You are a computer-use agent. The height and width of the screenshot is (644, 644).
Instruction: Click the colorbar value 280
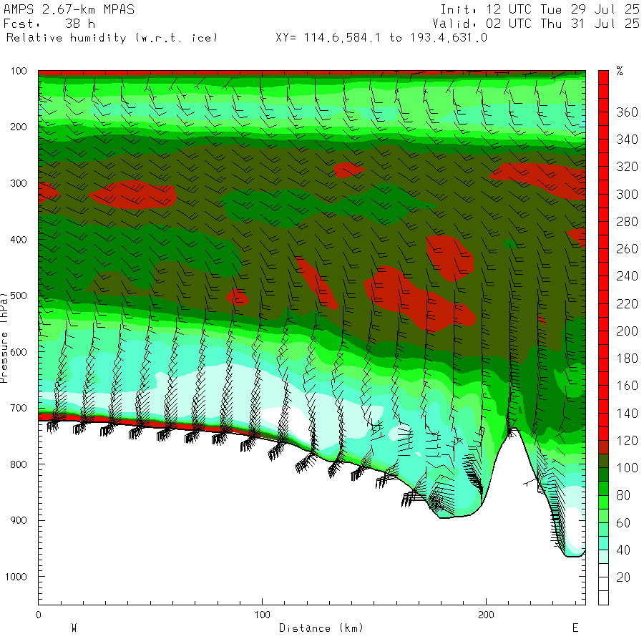[x=627, y=222]
